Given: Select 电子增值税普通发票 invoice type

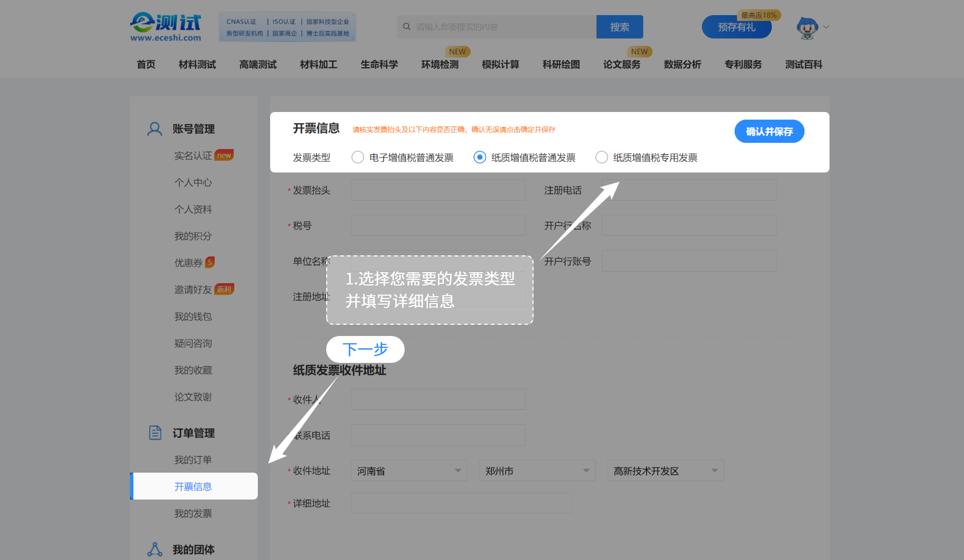Looking at the screenshot, I should (x=358, y=157).
